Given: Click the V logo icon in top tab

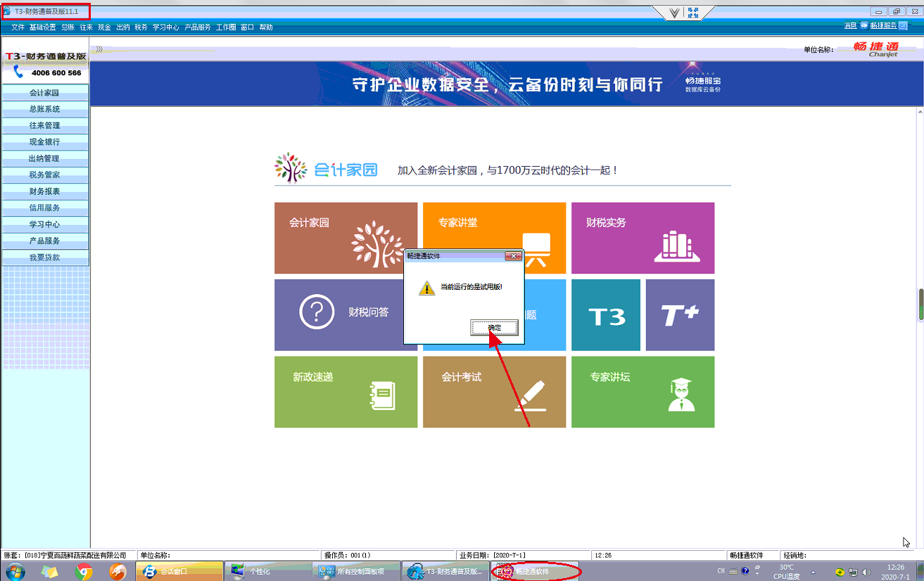Looking at the screenshot, I should 674,12.
